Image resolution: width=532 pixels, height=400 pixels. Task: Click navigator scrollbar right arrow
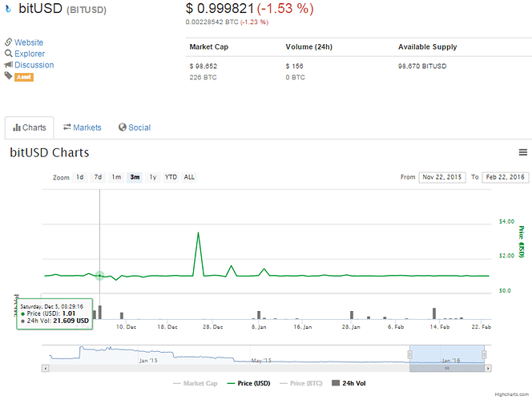488,368
